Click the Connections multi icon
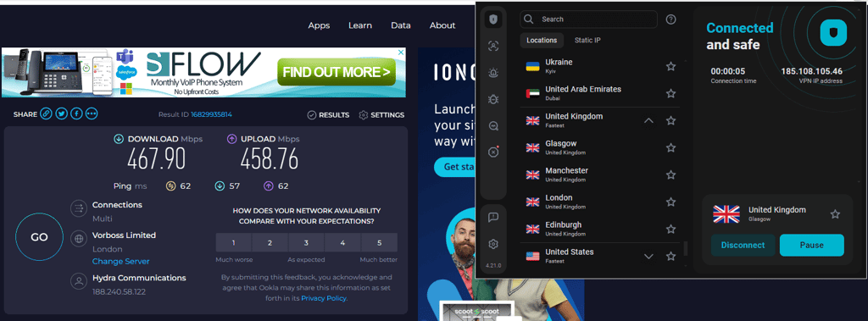868x321 pixels. (x=79, y=208)
